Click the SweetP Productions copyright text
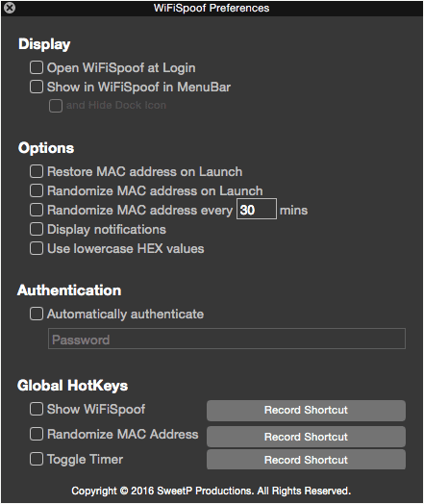This screenshot has width=424, height=504. (x=211, y=491)
